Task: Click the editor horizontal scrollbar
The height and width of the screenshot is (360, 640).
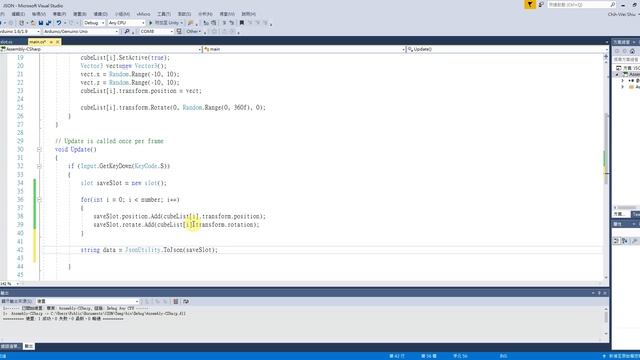Action: click(x=312, y=283)
